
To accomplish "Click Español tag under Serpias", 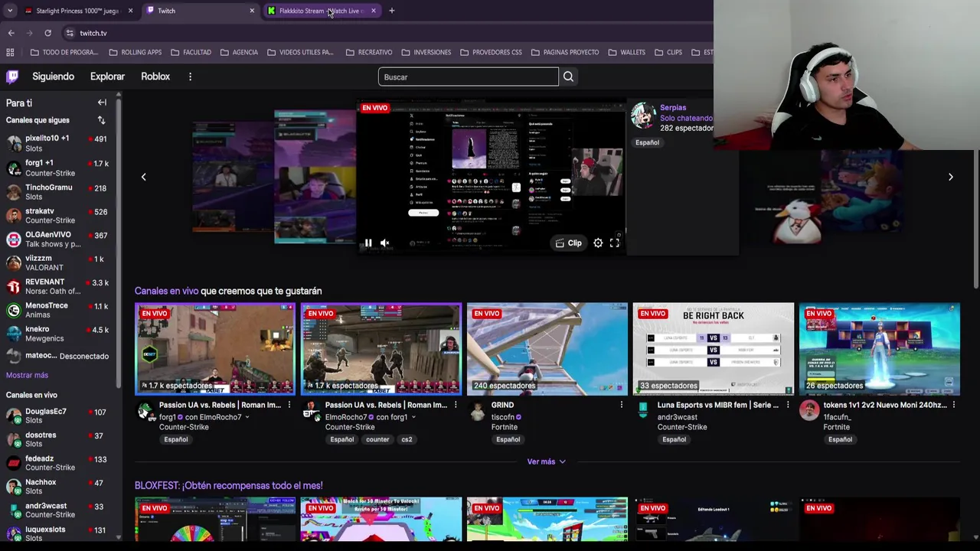I will point(647,142).
